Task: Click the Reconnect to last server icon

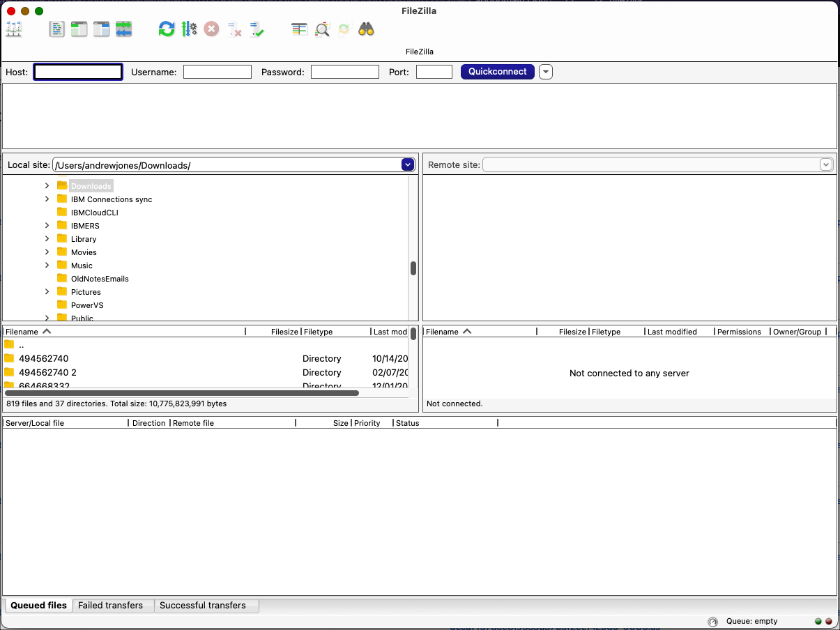Action: point(257,29)
